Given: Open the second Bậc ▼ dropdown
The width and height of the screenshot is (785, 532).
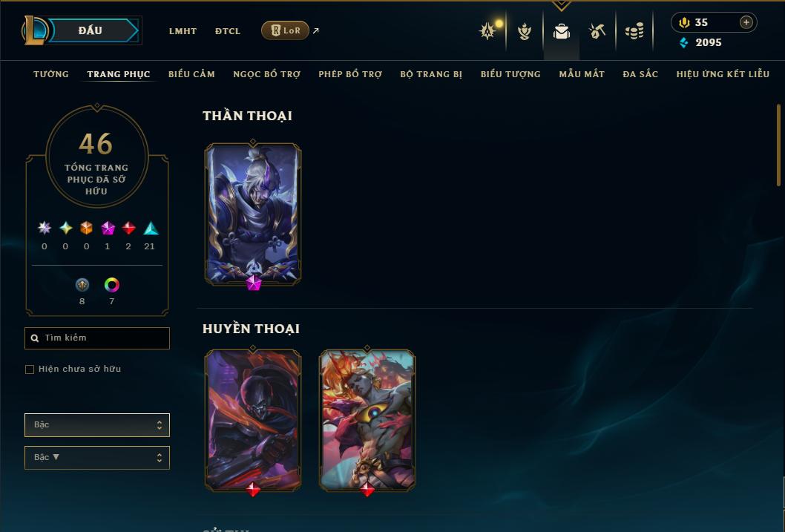Looking at the screenshot, I should [x=97, y=457].
